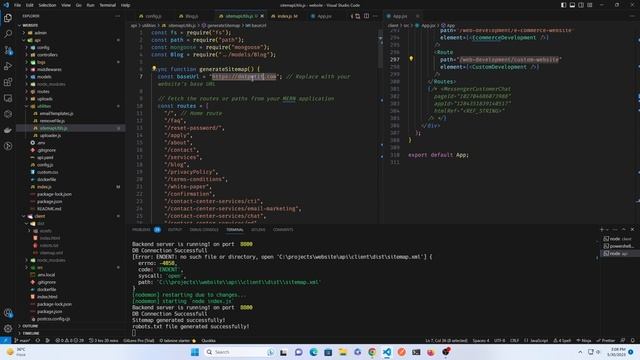Open Remote Explorer in activity bar
This screenshot has height=360, width=640.
click(x=8, y=98)
